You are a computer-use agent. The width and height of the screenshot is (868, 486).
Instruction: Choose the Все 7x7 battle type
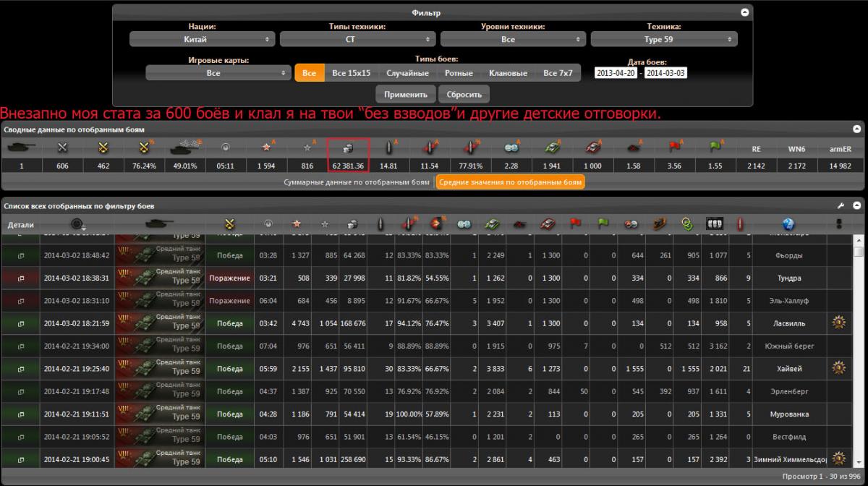coord(558,73)
